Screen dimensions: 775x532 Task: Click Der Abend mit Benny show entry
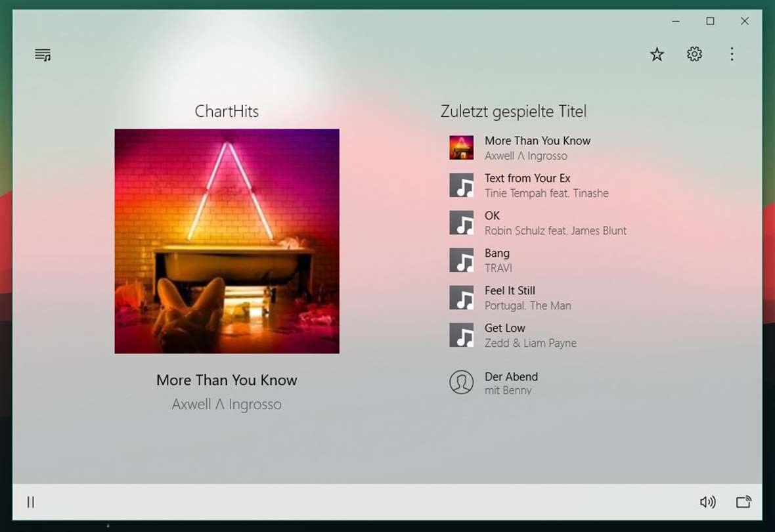[x=494, y=383]
